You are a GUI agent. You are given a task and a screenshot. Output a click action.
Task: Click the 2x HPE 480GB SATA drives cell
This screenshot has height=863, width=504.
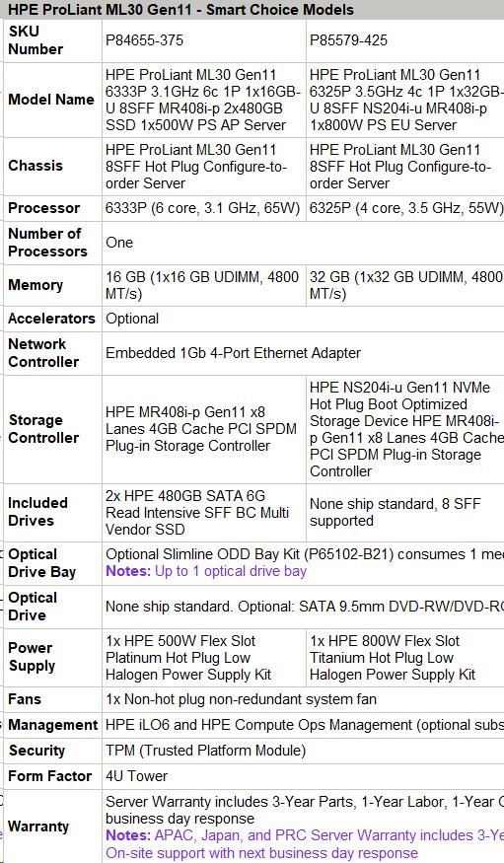(203, 513)
